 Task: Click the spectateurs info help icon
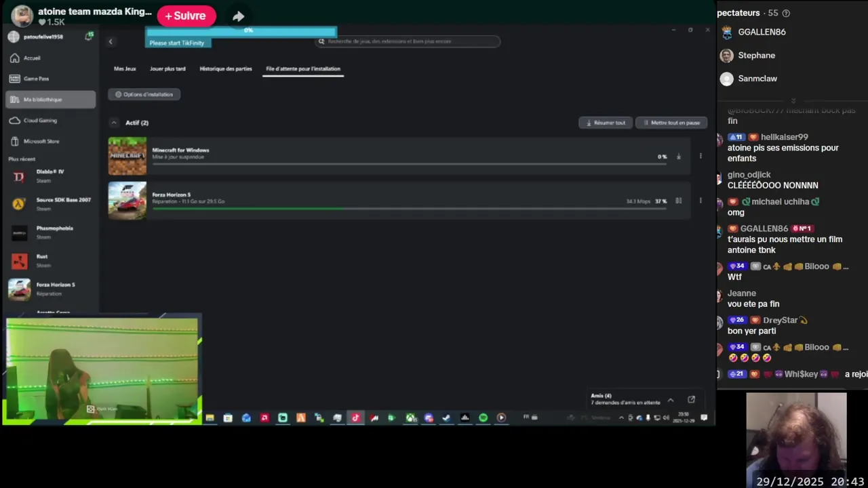786,13
